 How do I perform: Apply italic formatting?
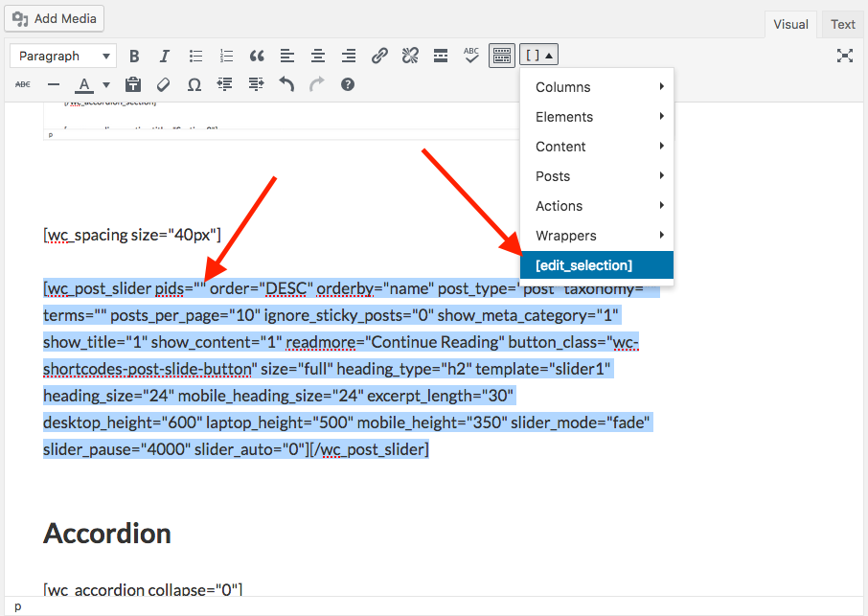tap(164, 56)
